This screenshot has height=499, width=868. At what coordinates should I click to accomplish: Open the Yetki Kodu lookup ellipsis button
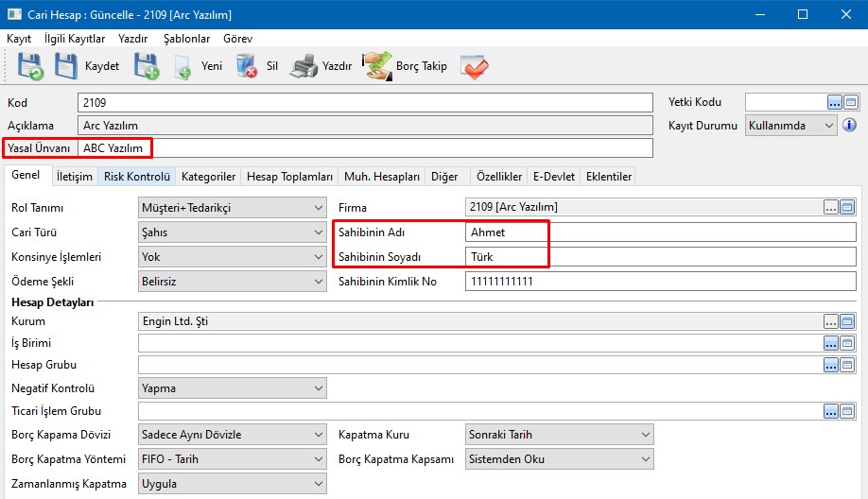coord(833,102)
